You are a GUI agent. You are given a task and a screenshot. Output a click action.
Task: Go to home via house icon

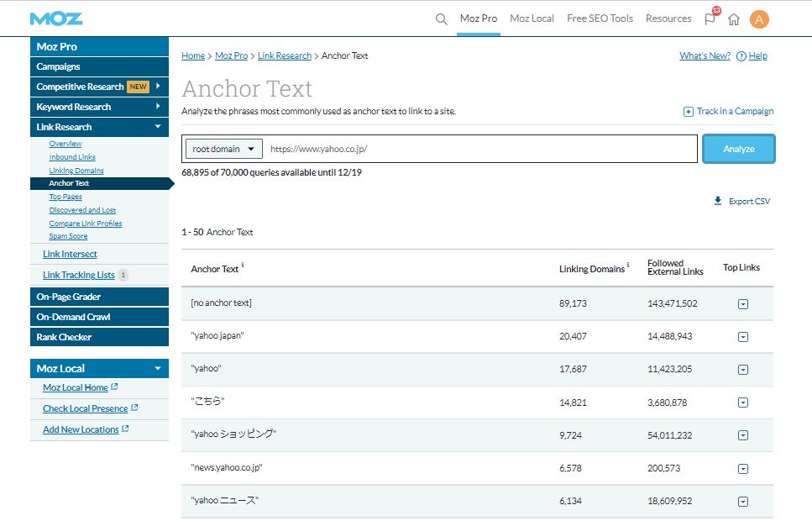(x=734, y=19)
